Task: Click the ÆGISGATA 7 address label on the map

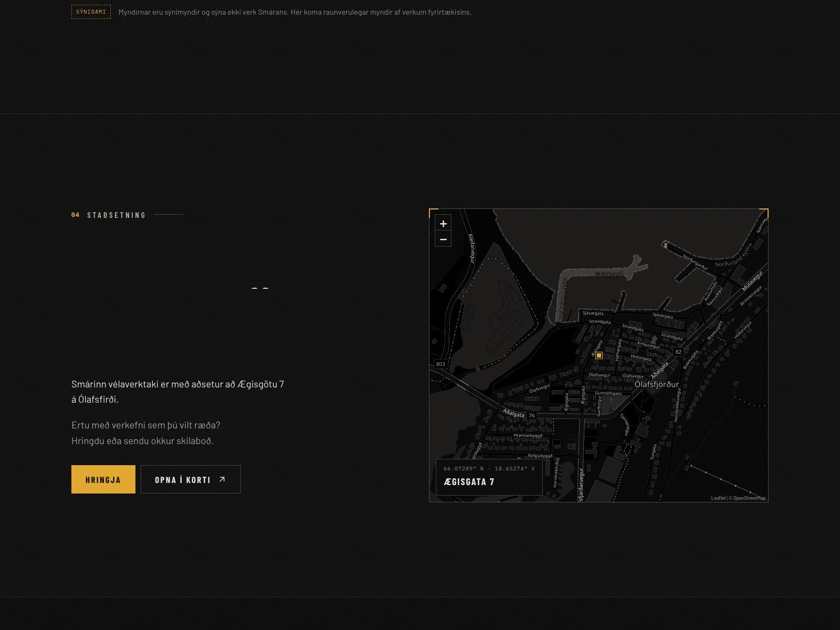Action: [469, 482]
